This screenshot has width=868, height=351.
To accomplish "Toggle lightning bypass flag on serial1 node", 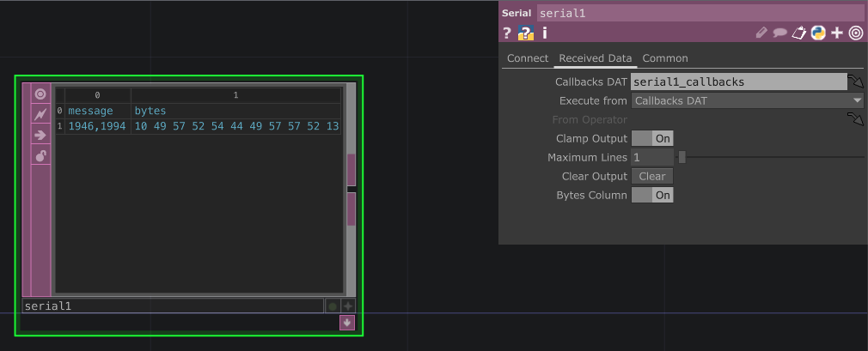I will click(40, 114).
